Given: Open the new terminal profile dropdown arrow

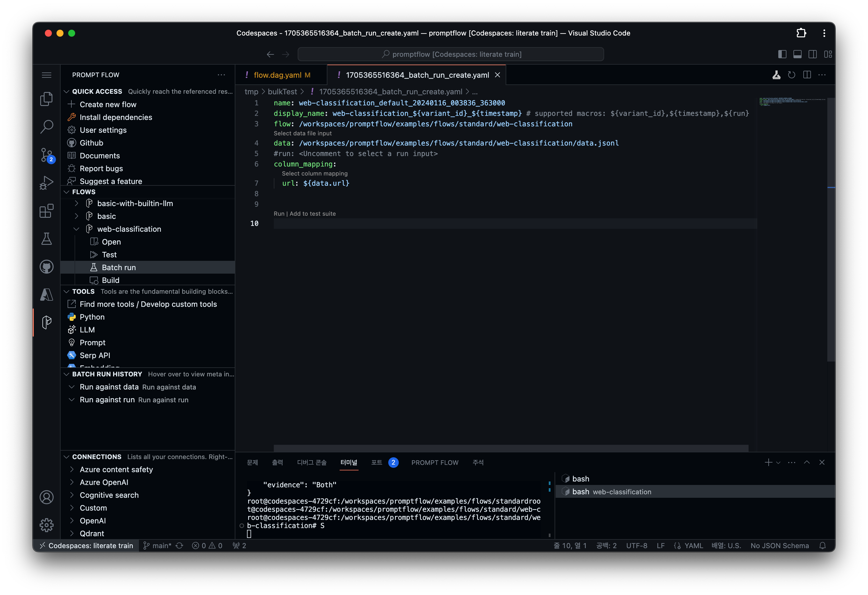Looking at the screenshot, I should point(778,463).
